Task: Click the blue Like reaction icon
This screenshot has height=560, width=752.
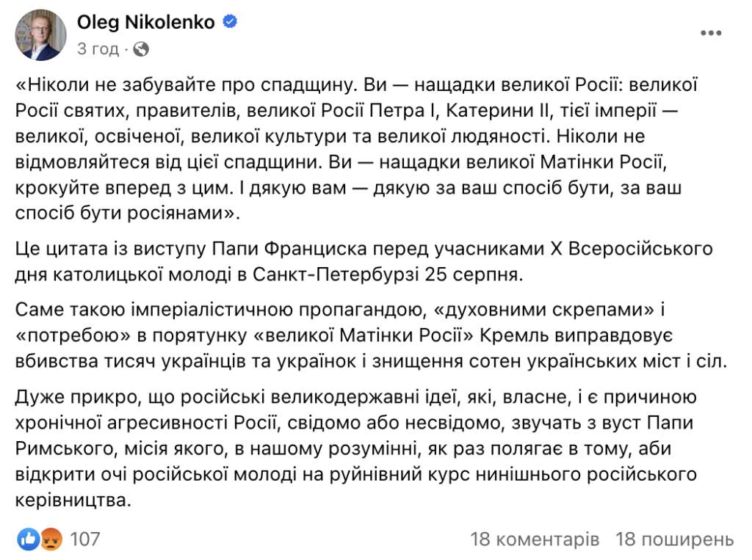Action: coord(29,539)
